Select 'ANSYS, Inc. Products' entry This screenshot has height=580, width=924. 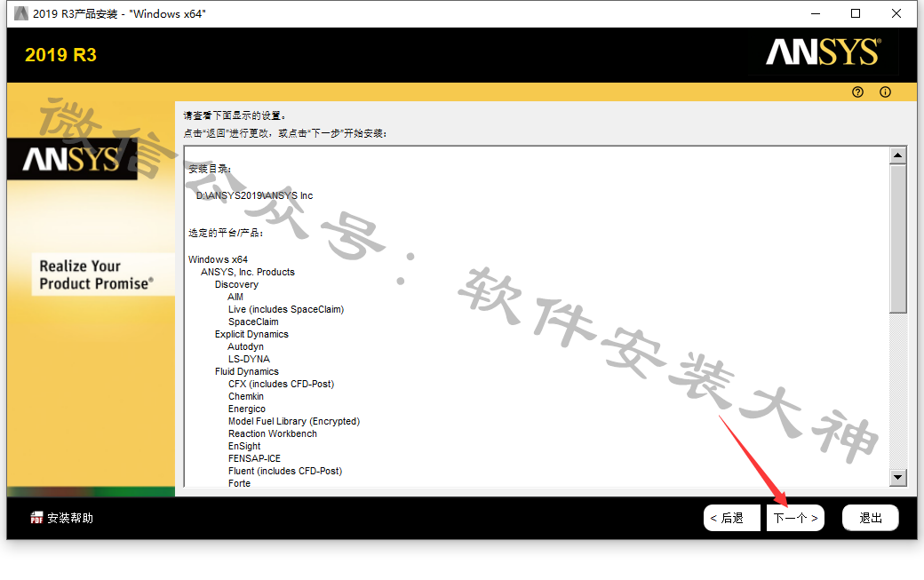(x=248, y=272)
